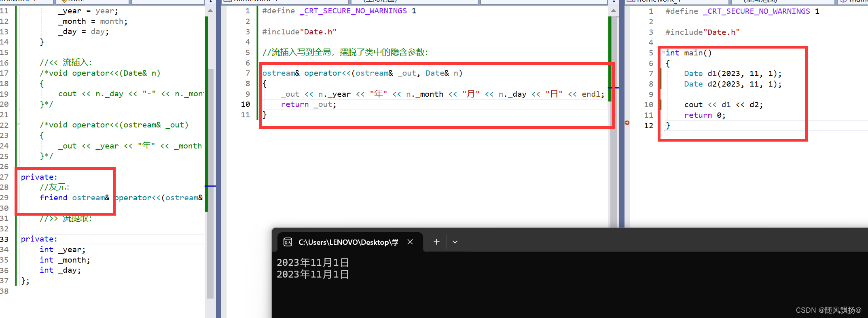The width and height of the screenshot is (868, 318).
Task: Click the '//友元:' comment line
Action: click(55, 187)
